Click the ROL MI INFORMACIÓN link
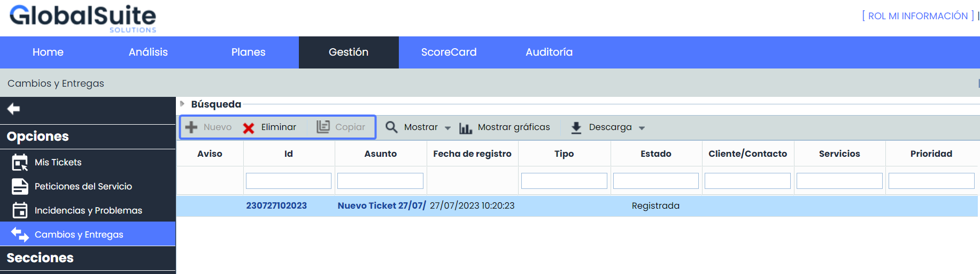Image resolution: width=980 pixels, height=274 pixels. point(917,16)
